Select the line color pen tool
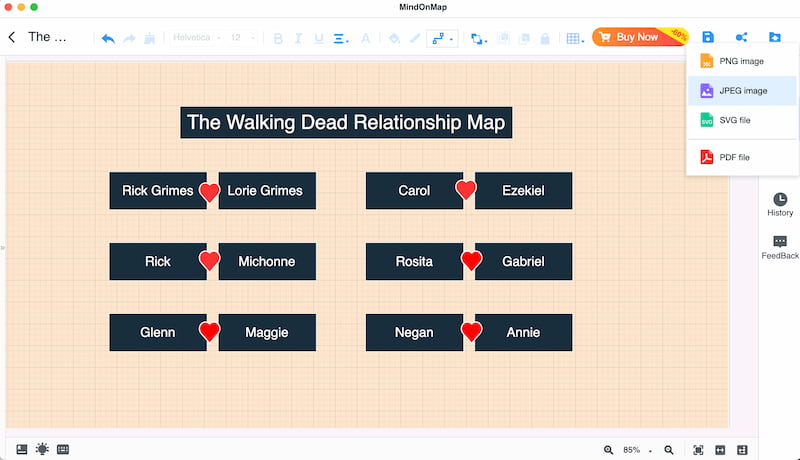The height and width of the screenshot is (460, 800). [x=415, y=38]
